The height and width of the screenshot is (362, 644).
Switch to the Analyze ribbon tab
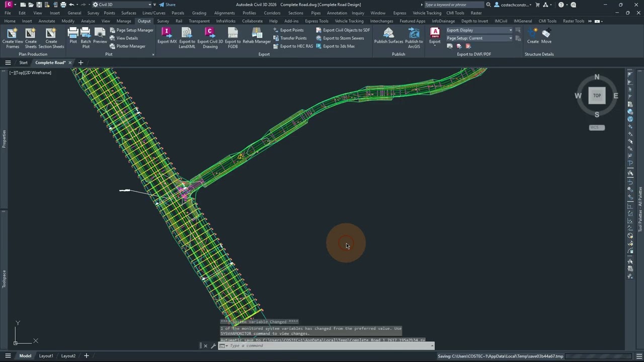click(x=88, y=21)
